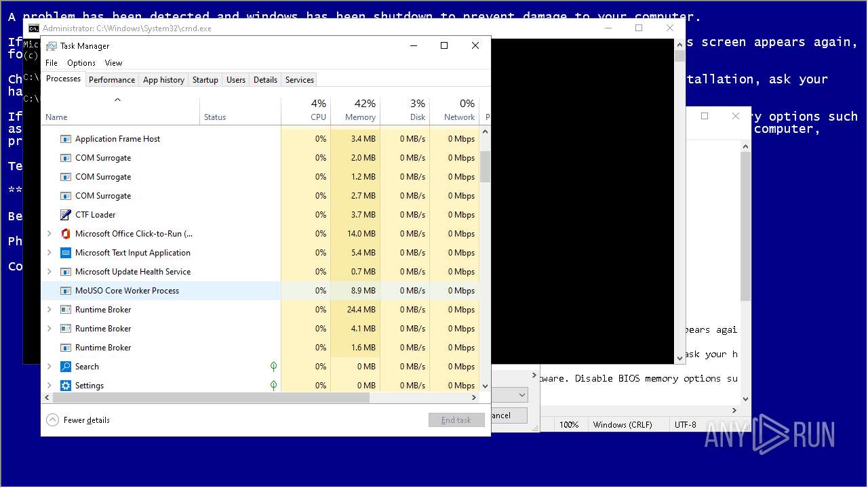The width and height of the screenshot is (868, 488).
Task: Switch to the Users tab
Action: [236, 80]
